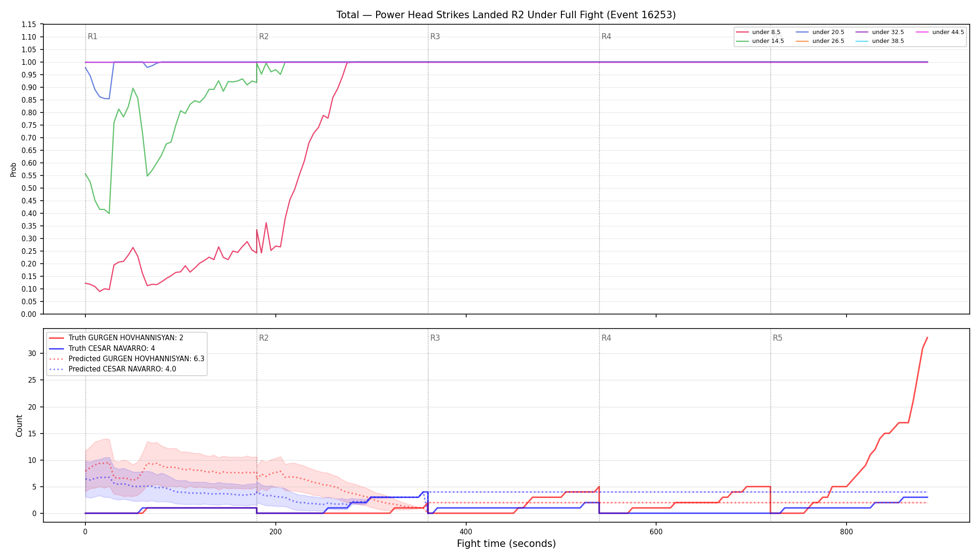Click the 'under 8.5' legend label

[766, 32]
